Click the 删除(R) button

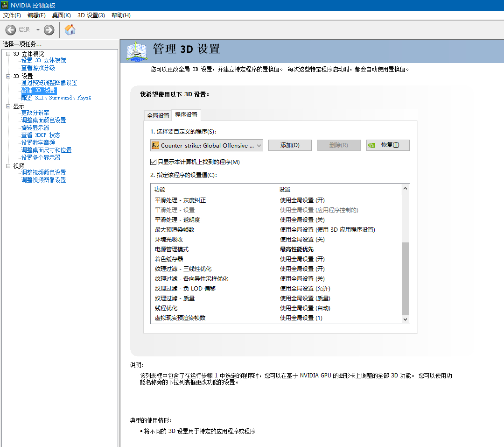pos(339,145)
